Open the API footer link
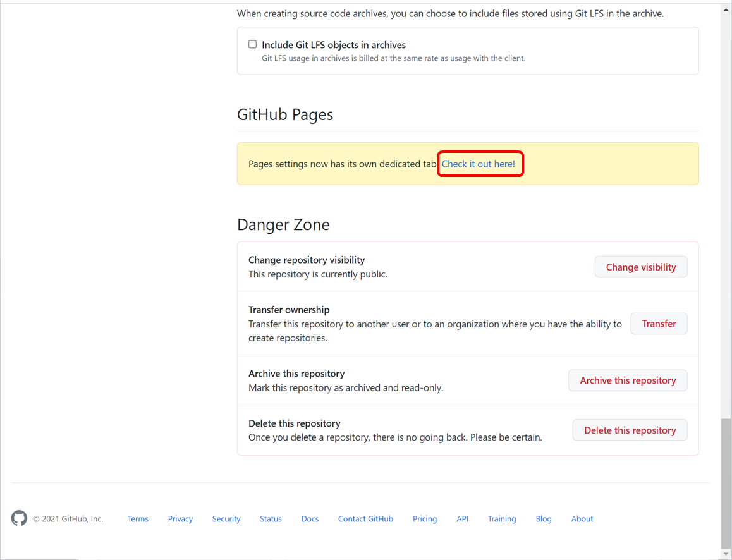 [x=463, y=518]
